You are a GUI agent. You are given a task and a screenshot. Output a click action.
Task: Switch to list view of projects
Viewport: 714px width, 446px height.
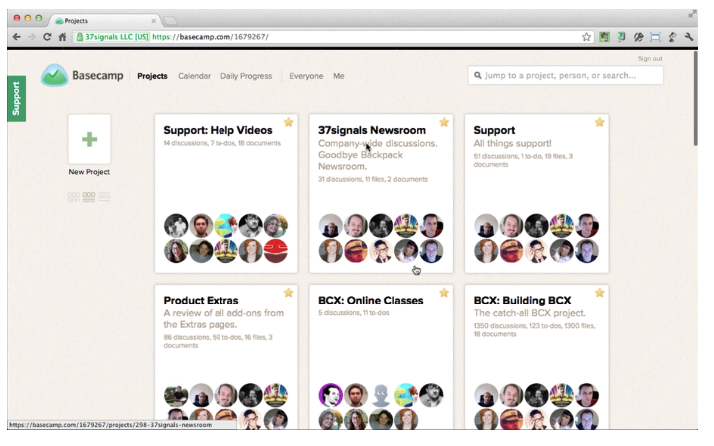coord(105,197)
